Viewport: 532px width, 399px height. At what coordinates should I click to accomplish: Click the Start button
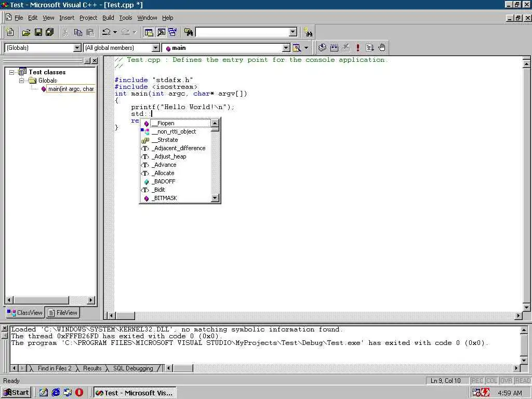(x=16, y=393)
